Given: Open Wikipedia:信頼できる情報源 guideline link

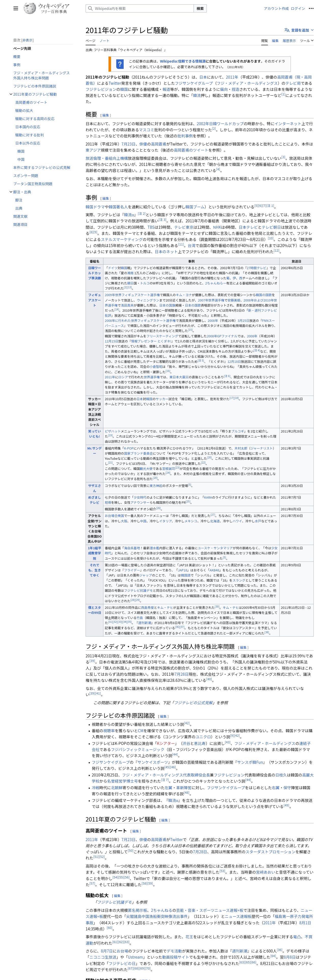Looking at the screenshot, I should (x=183, y=61).
